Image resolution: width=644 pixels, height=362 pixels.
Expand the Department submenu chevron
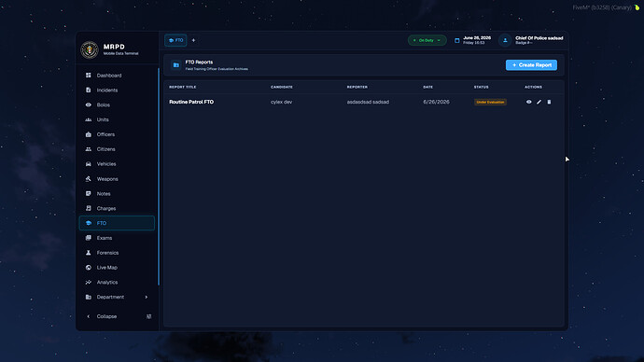pyautogui.click(x=147, y=297)
